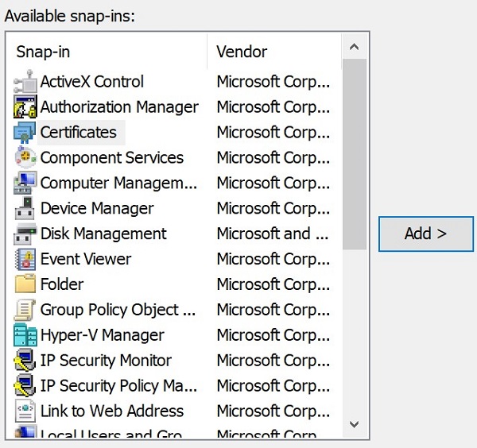Select Device Manager snap-in
Screen dimensions: 477x448
coord(97,208)
